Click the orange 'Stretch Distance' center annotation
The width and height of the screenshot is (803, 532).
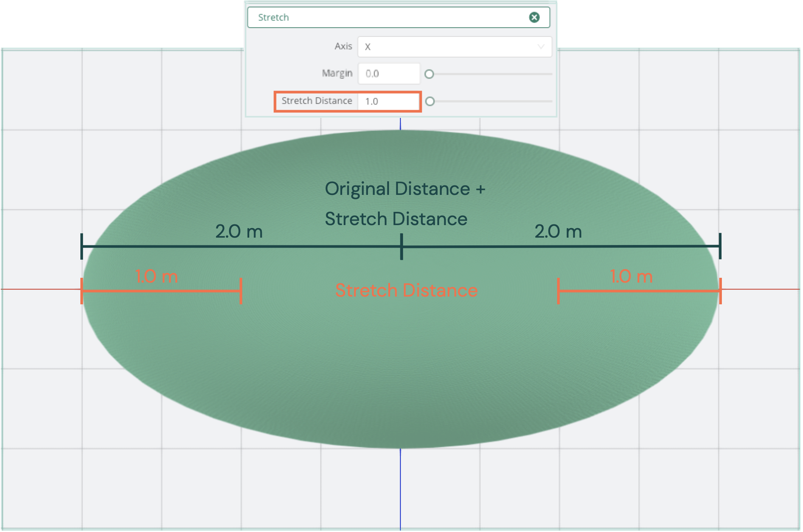click(406, 290)
